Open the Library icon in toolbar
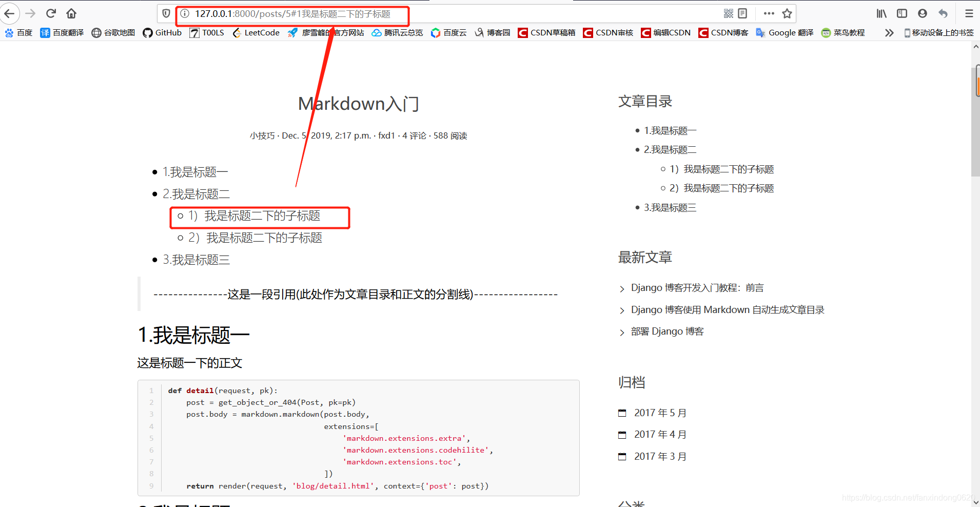The image size is (980, 507). click(x=881, y=14)
